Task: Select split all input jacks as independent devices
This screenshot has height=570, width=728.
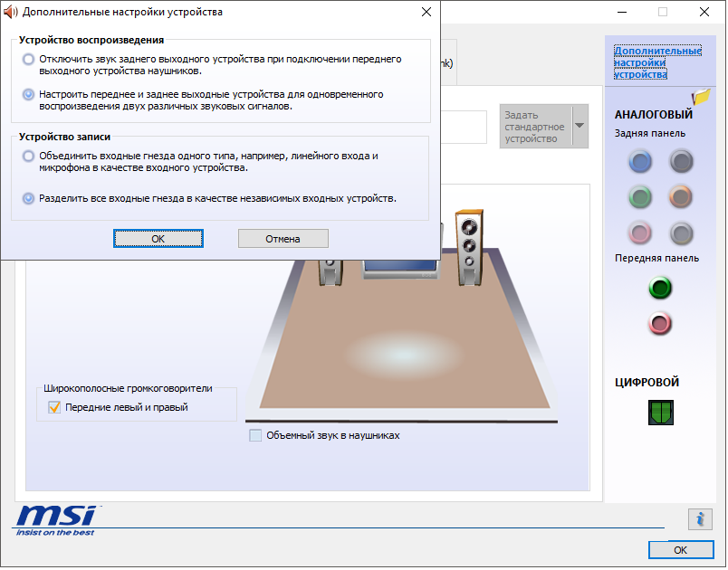Action: (28, 198)
